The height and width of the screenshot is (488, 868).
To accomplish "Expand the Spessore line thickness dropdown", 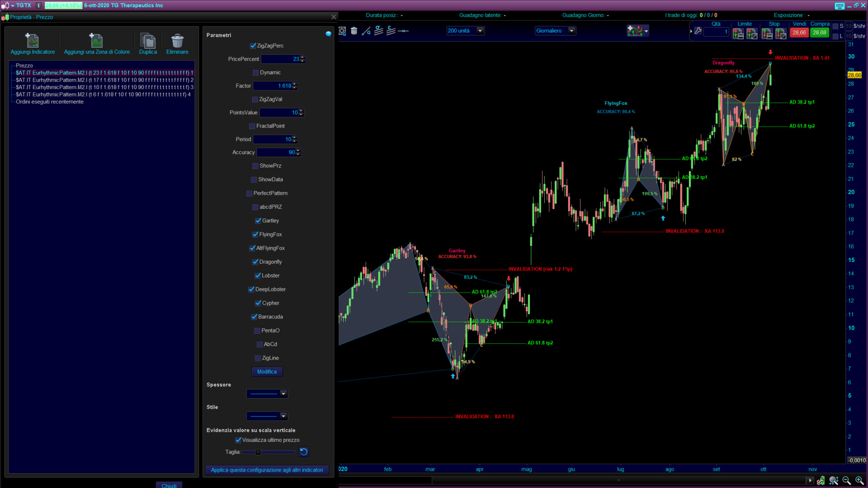I will click(x=283, y=394).
